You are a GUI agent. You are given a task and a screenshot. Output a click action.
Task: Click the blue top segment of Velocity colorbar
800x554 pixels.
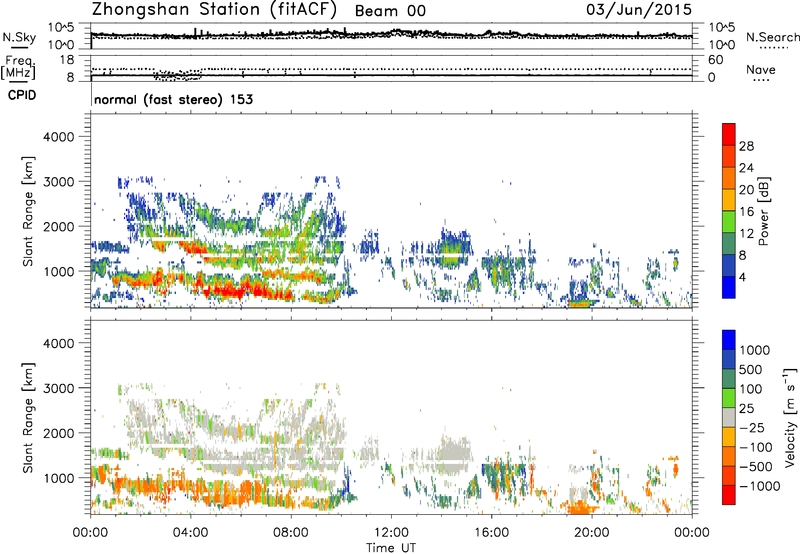point(729,340)
